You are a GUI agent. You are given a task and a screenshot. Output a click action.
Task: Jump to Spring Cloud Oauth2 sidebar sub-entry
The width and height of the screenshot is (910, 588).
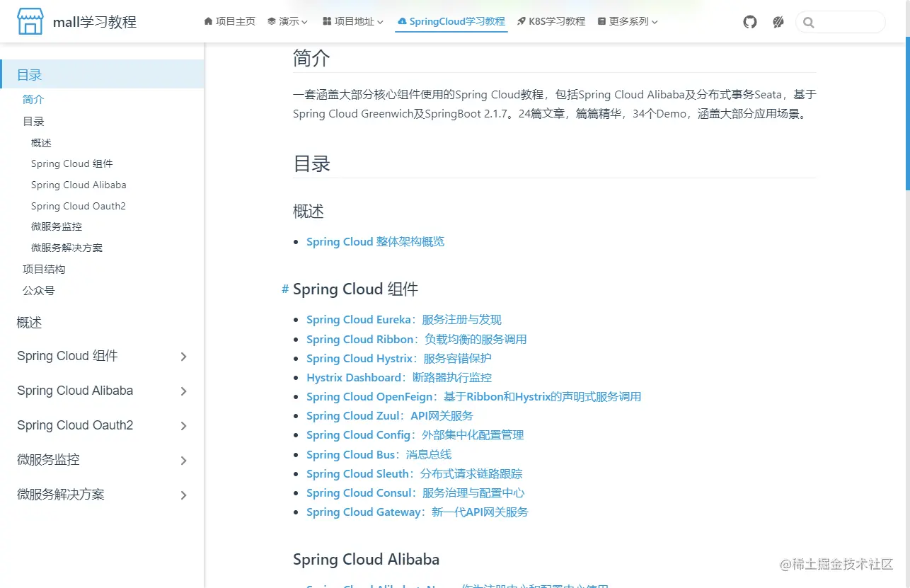point(79,206)
